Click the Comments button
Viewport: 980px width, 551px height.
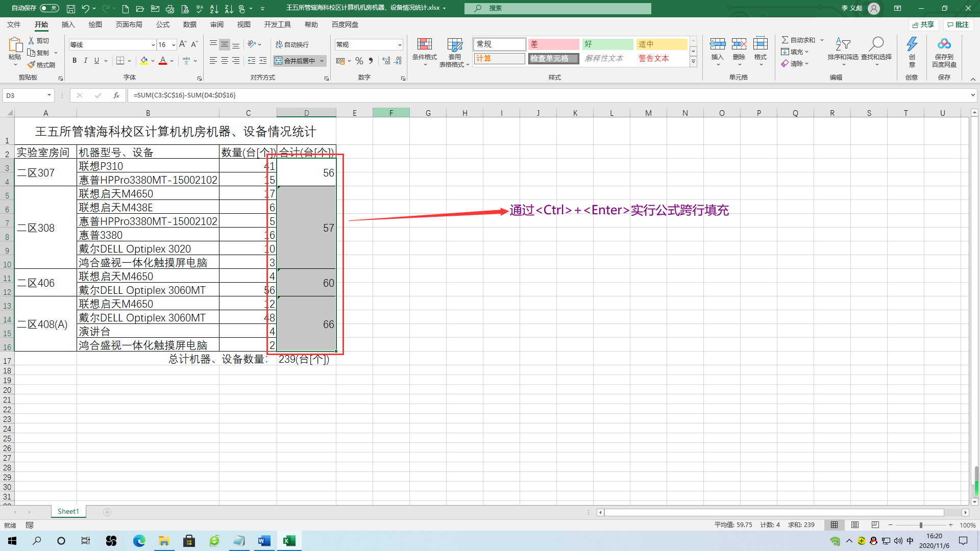point(958,24)
